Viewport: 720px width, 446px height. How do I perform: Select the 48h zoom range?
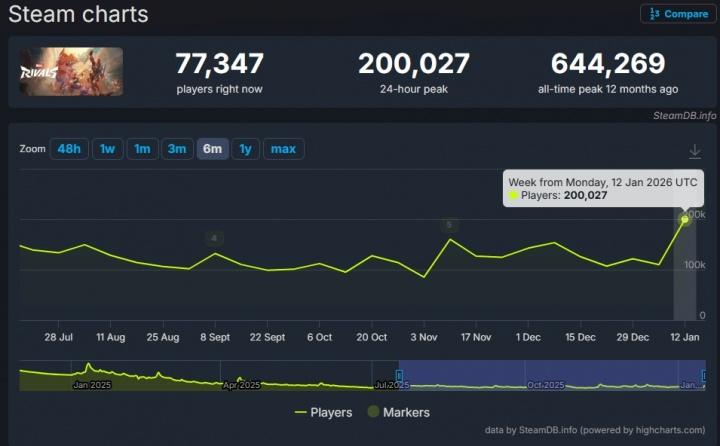coord(69,149)
